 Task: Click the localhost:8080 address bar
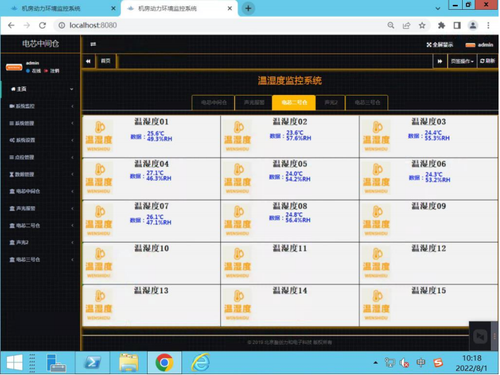tap(220, 25)
